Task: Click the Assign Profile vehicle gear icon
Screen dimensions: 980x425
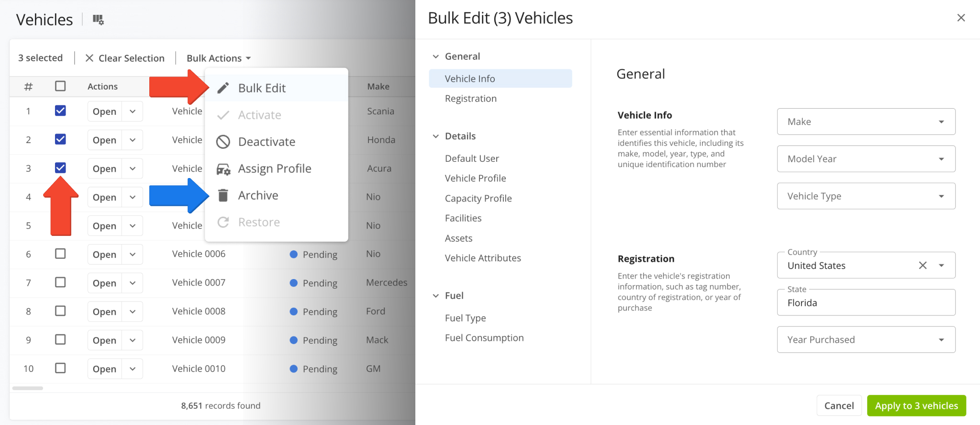Action: [223, 169]
